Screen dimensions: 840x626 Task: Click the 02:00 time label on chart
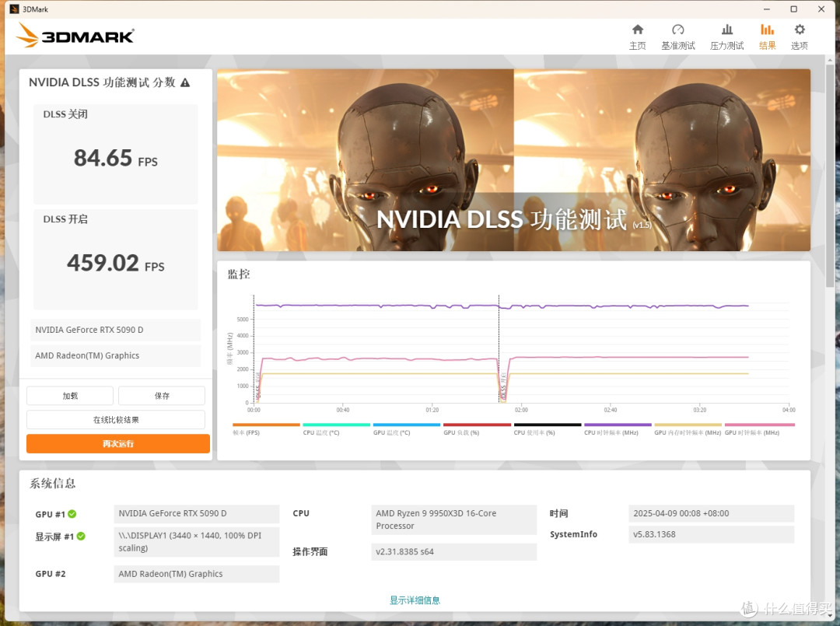pos(521,410)
